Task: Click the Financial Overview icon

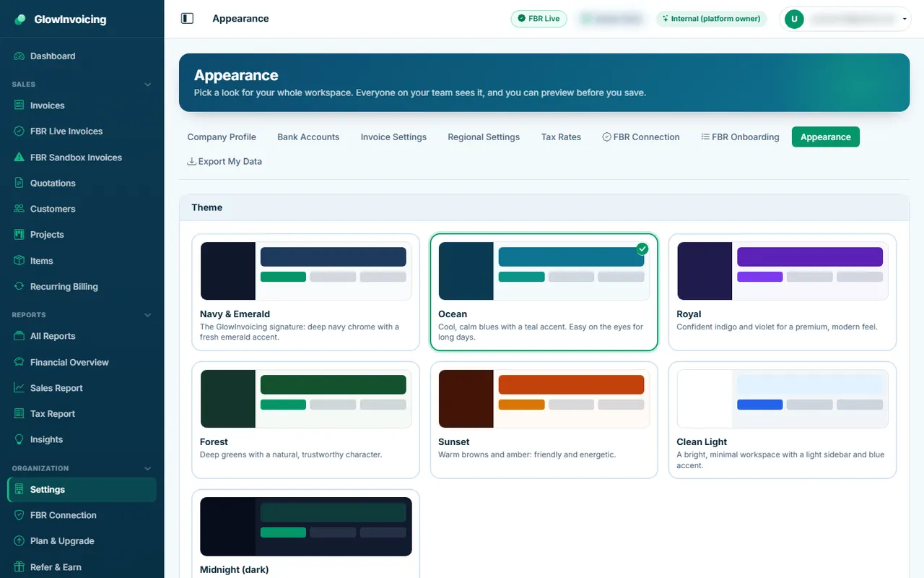Action: coord(19,362)
